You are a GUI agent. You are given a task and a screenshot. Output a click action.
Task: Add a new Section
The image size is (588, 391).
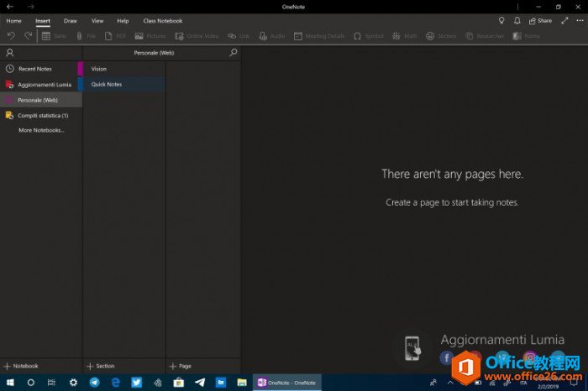pyautogui.click(x=101, y=366)
